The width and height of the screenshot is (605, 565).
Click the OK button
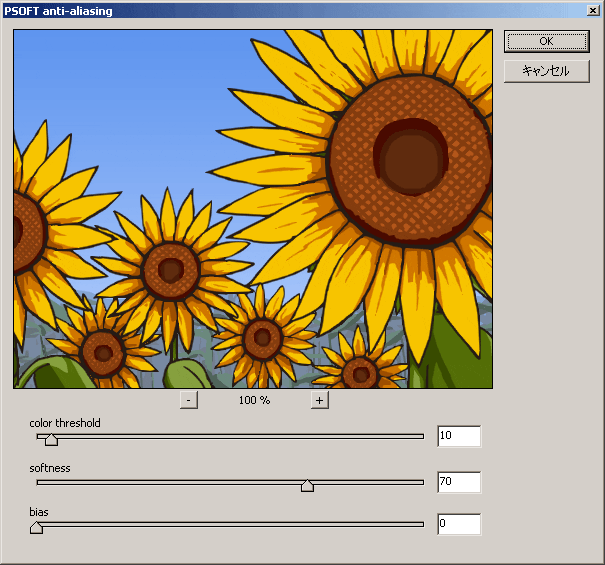(546, 41)
